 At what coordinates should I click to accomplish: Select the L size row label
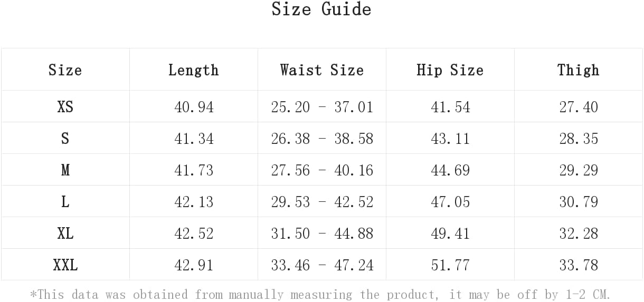coord(65,202)
